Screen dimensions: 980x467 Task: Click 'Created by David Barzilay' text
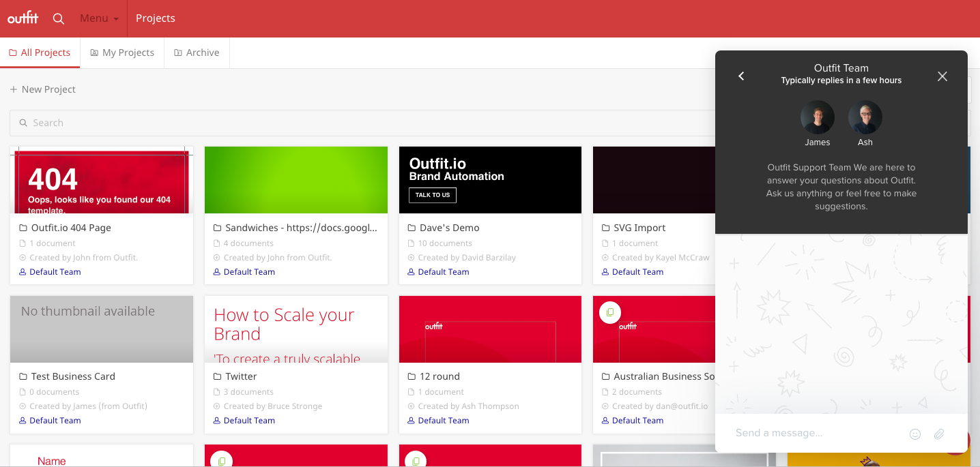[467, 258]
